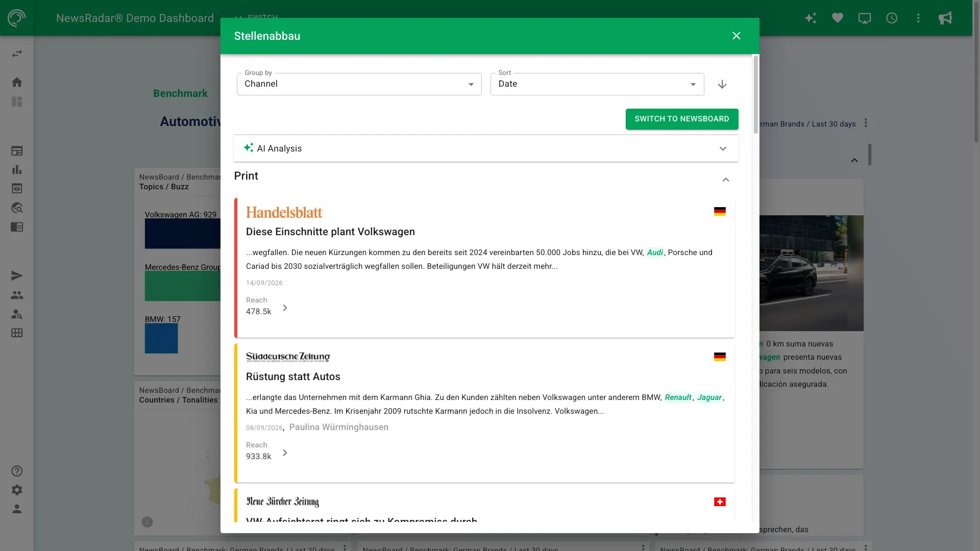
Task: Click the favorites heart icon
Action: [838, 18]
